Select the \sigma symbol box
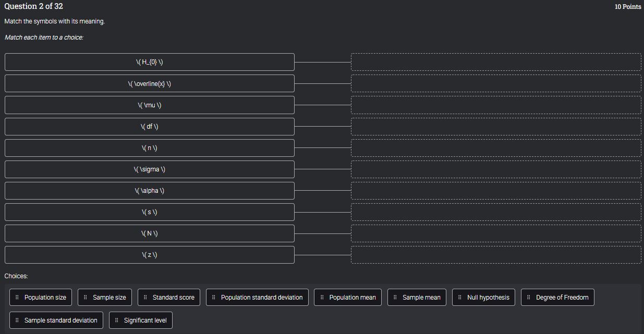Screen dimensions: 644x334 149,169
